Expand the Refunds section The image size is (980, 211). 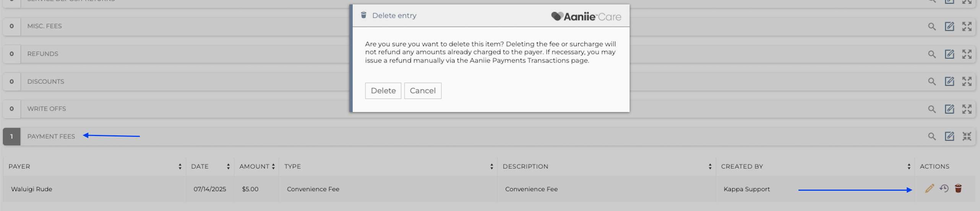[967, 54]
